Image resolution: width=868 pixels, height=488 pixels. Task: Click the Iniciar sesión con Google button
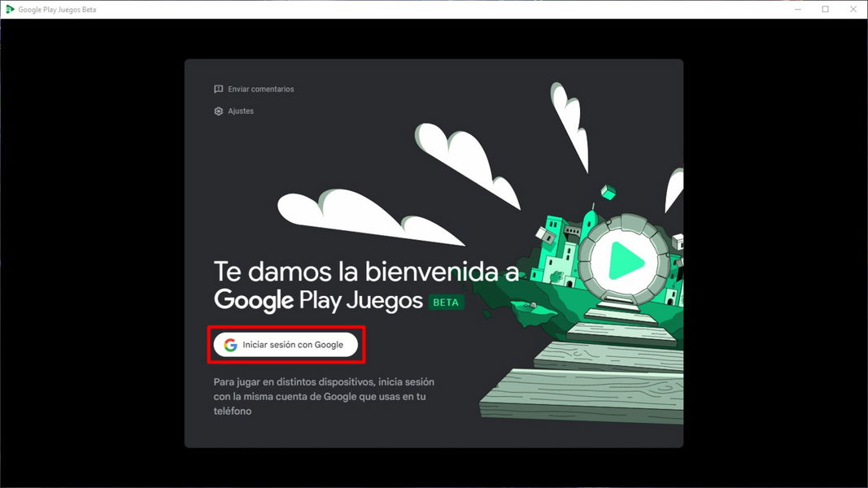click(x=286, y=345)
